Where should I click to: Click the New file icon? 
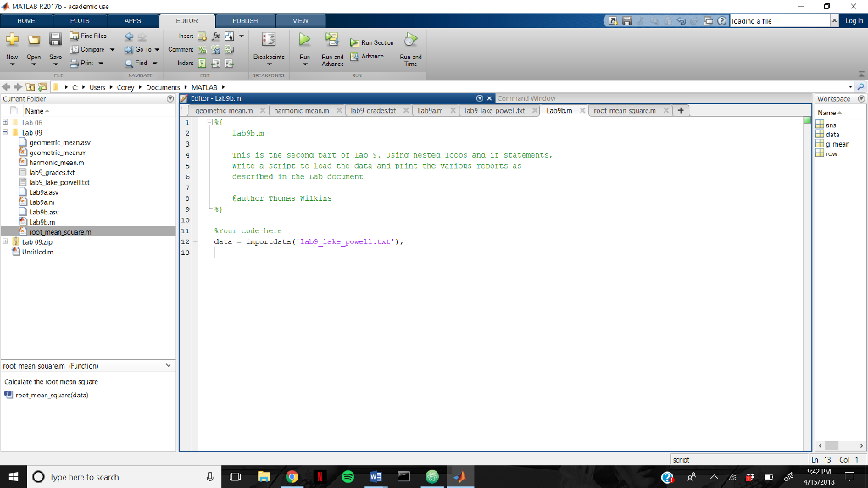pyautogui.click(x=12, y=40)
